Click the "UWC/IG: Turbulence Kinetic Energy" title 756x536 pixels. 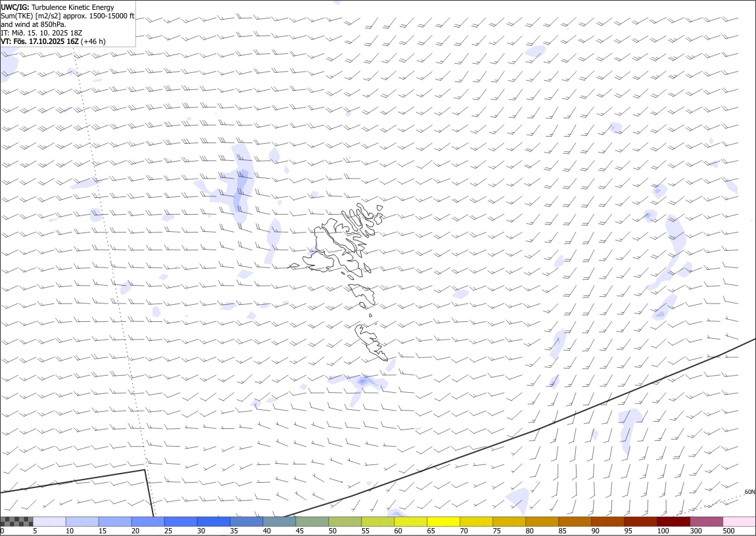(57, 7)
